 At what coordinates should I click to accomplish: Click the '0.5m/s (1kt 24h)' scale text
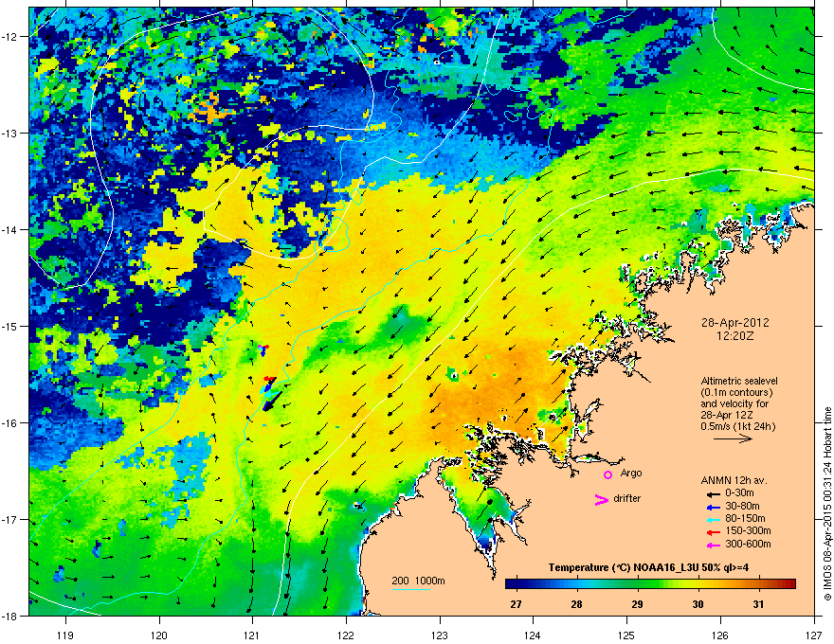tap(737, 426)
